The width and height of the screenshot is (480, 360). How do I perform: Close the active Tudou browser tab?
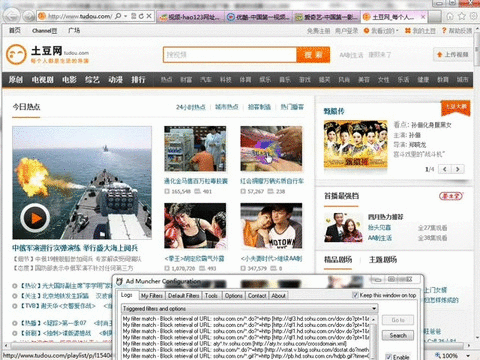pos(423,16)
